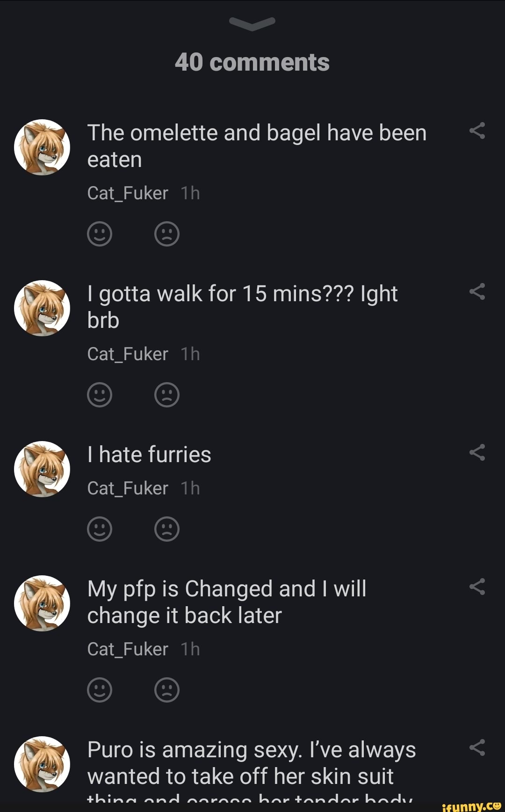This screenshot has width=505, height=812.
Task: Open the iFunny watermark logo
Action: point(471,805)
